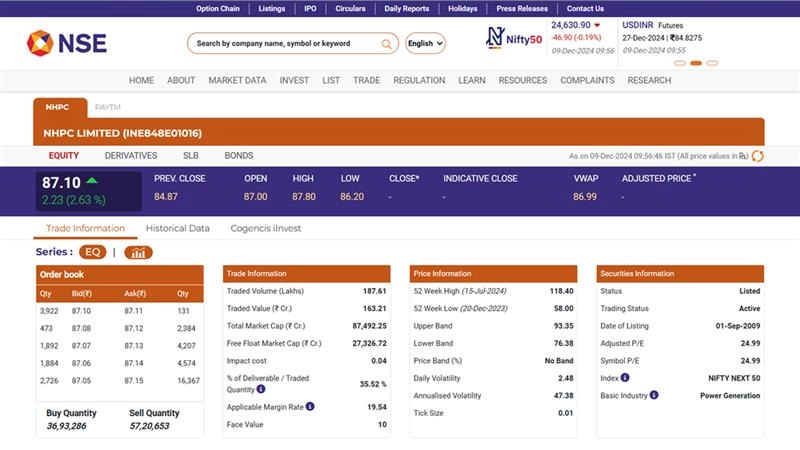
Task: Click info icon beside Index
Action: point(625,378)
